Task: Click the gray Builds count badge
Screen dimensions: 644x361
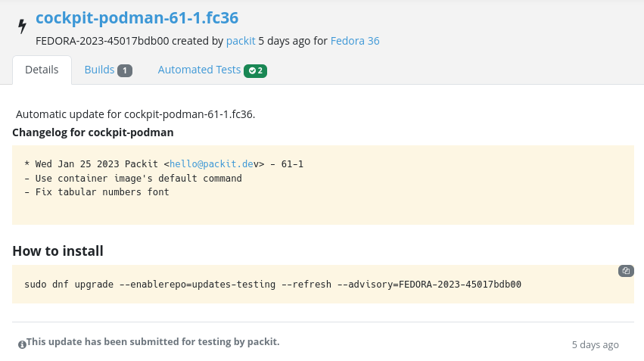Action: (125, 70)
